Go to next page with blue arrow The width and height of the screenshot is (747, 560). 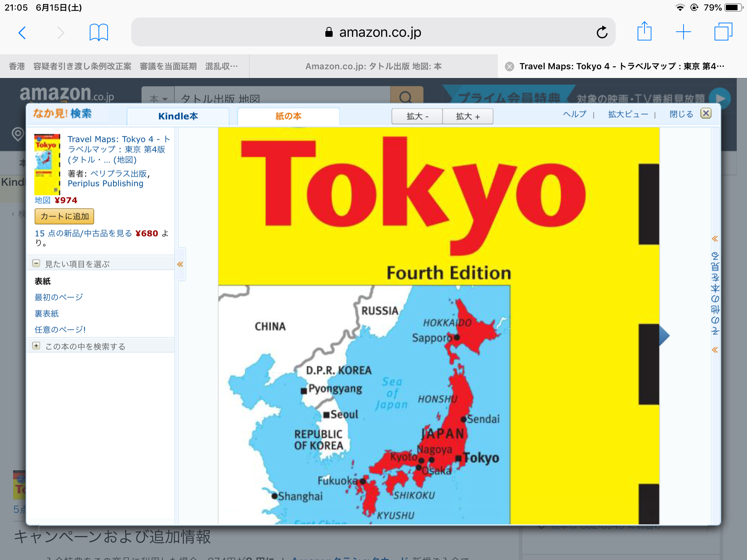[664, 335]
